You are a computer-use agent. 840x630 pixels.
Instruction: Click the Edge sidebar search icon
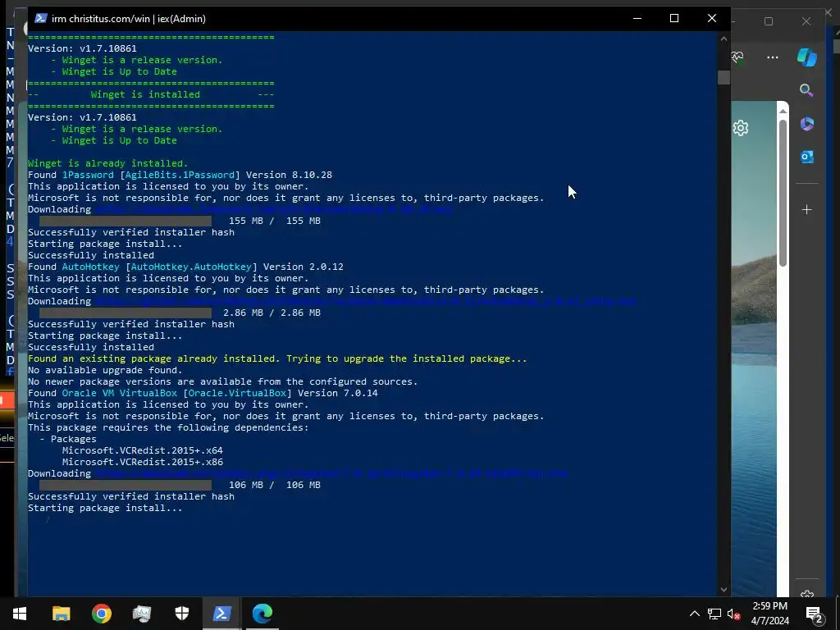click(x=806, y=90)
